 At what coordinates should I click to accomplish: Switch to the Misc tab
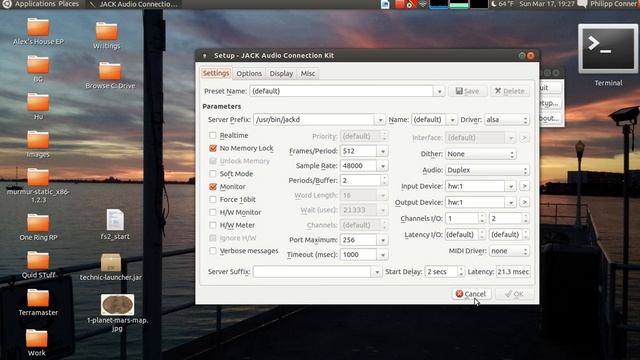[x=308, y=73]
